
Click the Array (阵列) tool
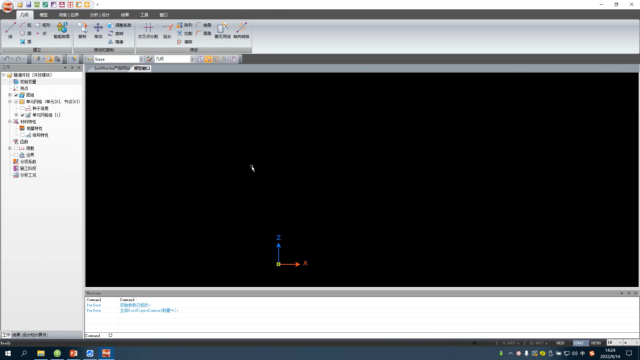pos(184,25)
